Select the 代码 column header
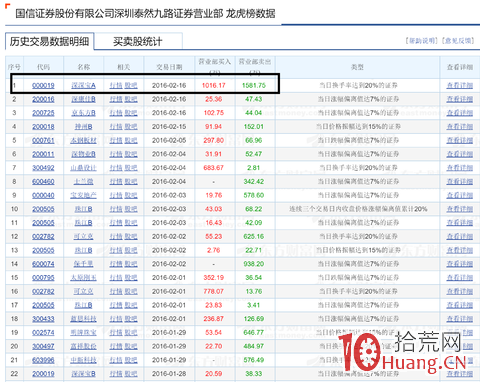 pos(43,67)
